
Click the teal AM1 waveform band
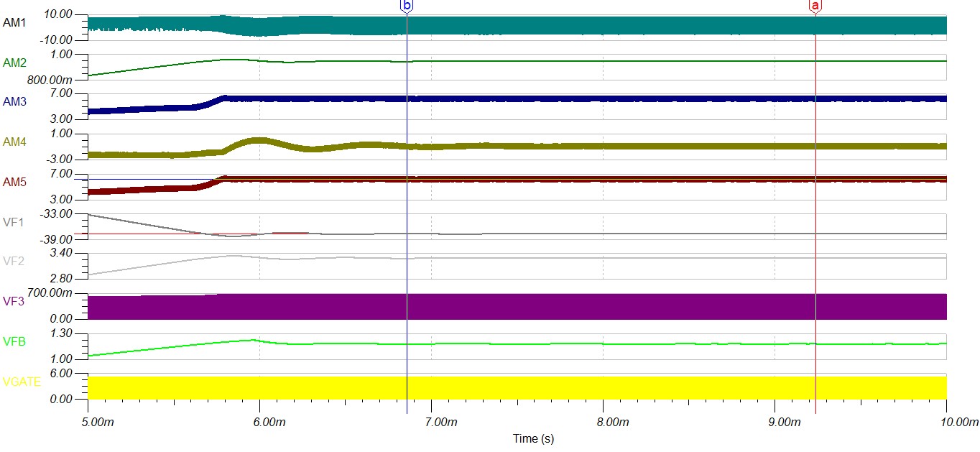pos(517,25)
